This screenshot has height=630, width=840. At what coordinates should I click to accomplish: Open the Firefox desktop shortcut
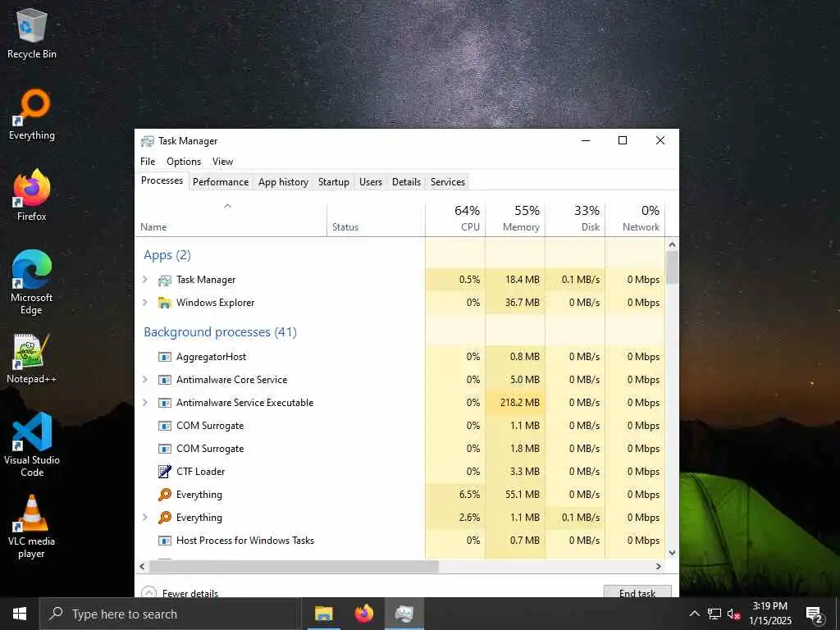click(32, 195)
